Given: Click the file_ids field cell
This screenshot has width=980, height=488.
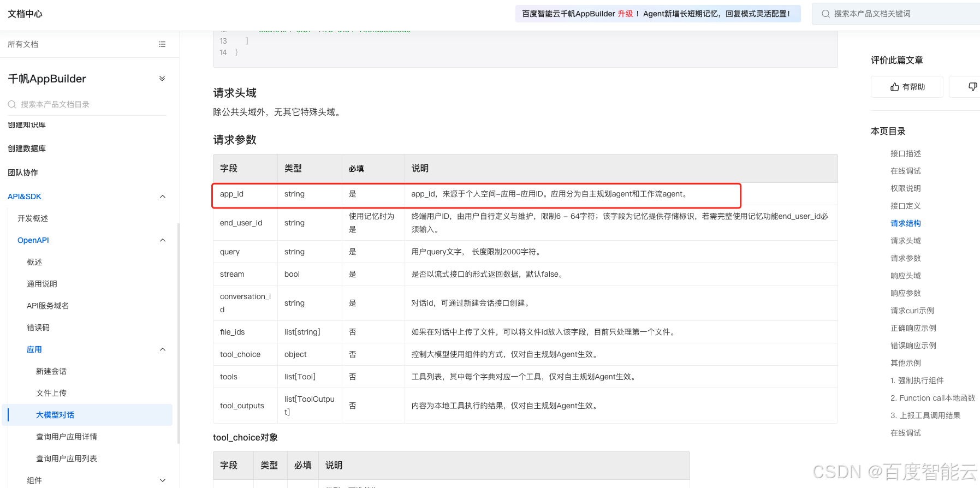Looking at the screenshot, I should click(x=245, y=332).
